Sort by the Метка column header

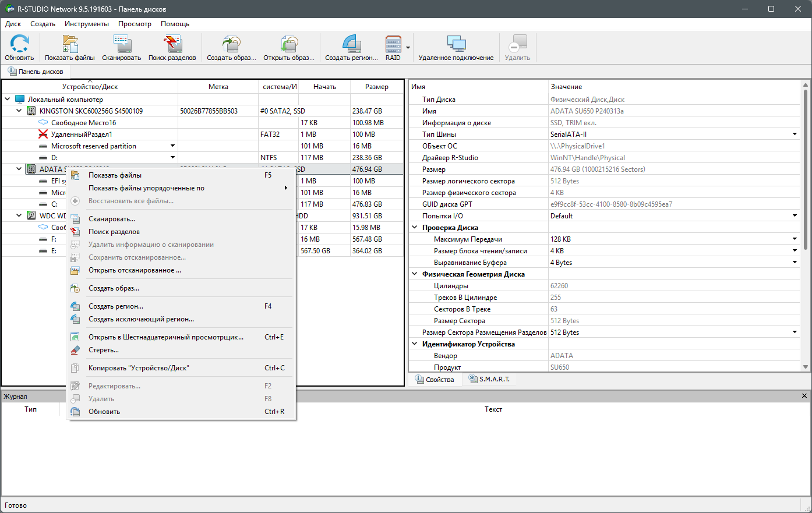click(218, 87)
